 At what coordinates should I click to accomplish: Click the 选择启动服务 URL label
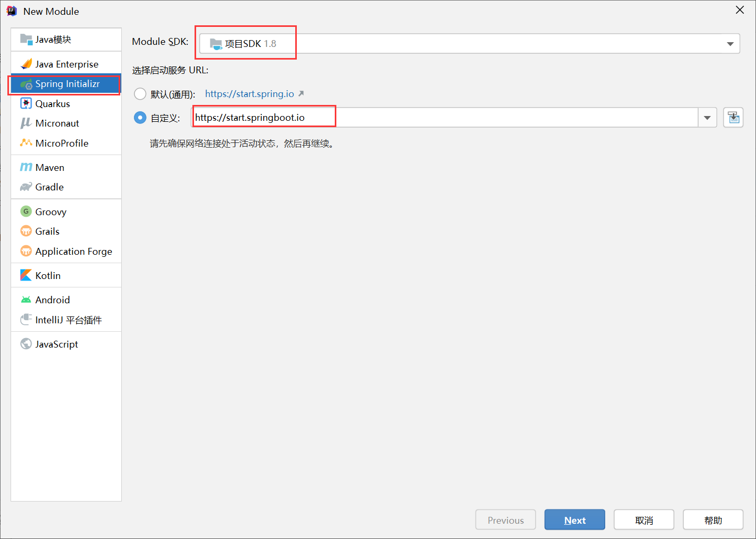coord(170,70)
